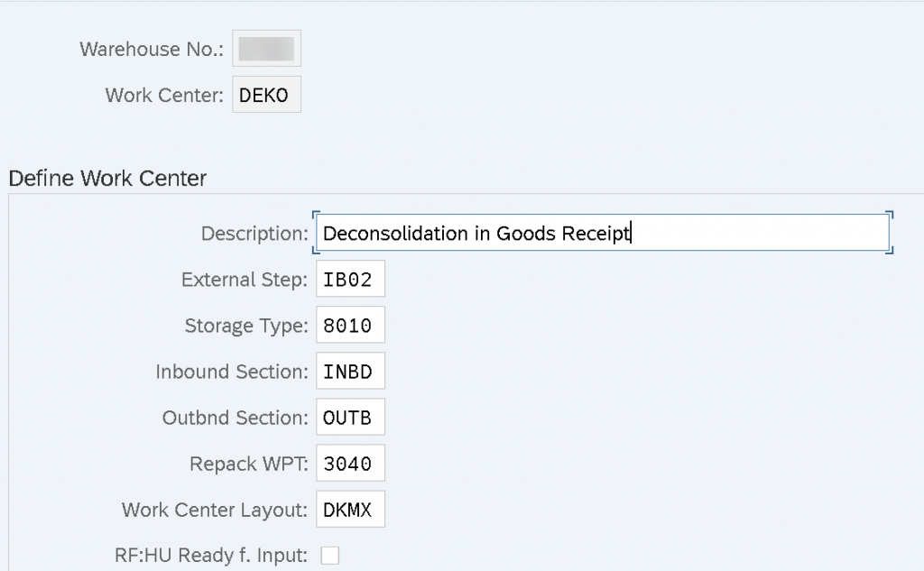This screenshot has height=571, width=924.
Task: Click the blurred Warehouse No. field
Action: [x=266, y=49]
